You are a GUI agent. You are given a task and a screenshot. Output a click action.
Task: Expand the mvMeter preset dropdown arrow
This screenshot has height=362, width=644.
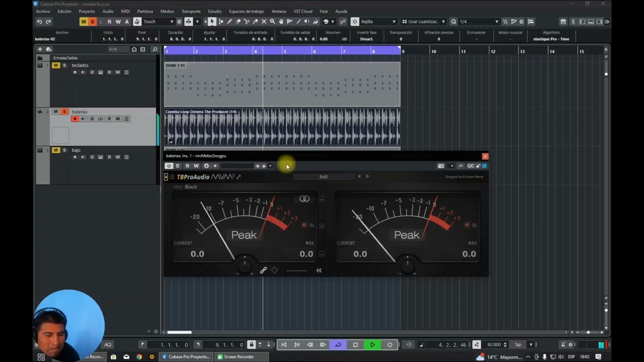point(270,166)
